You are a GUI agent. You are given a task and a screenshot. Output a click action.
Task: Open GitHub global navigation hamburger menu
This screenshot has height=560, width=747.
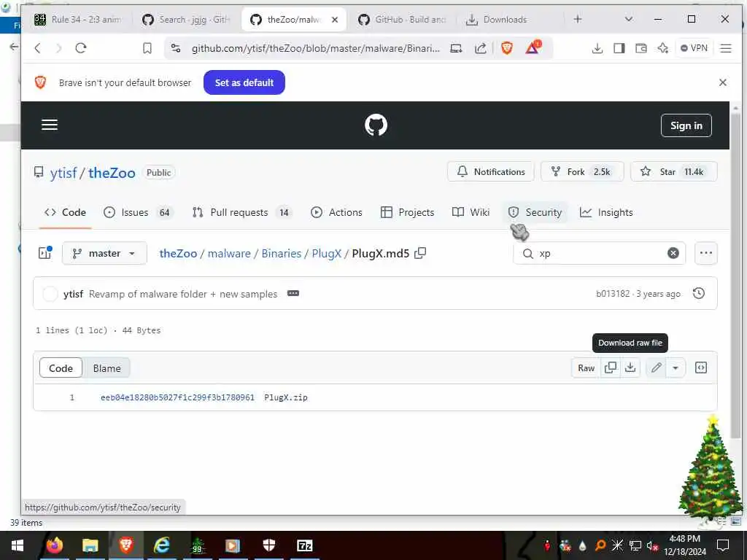pos(50,125)
